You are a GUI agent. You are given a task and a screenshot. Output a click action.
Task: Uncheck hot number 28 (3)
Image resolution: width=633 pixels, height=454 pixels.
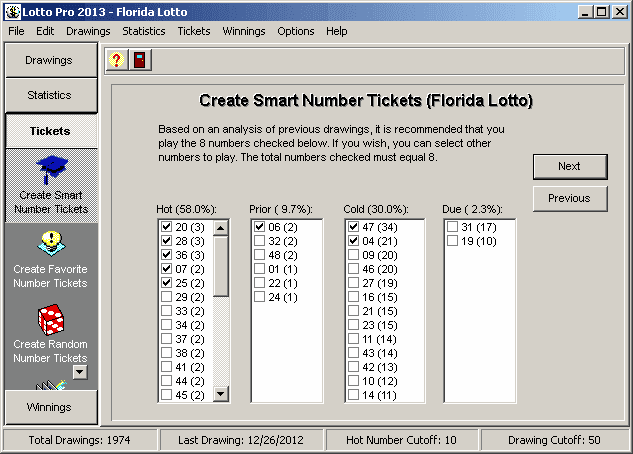(x=166, y=241)
